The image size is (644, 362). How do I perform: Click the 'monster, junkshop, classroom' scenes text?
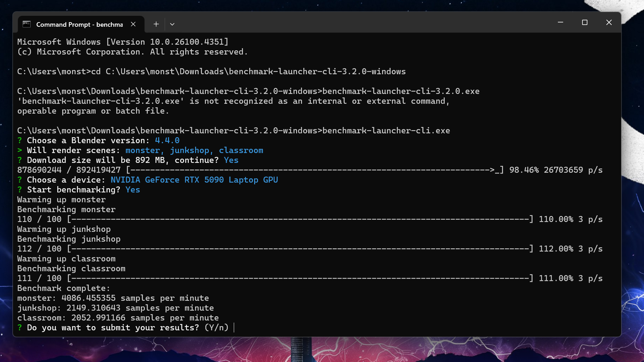(194, 150)
